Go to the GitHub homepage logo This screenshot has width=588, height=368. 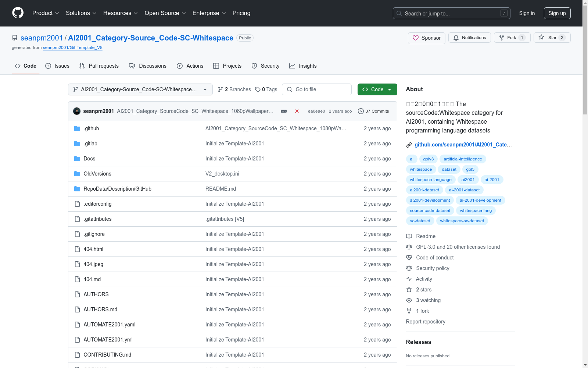(x=18, y=13)
